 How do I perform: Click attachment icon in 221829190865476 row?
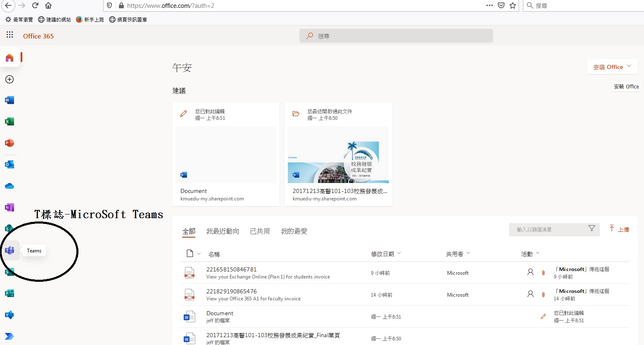pos(543,294)
